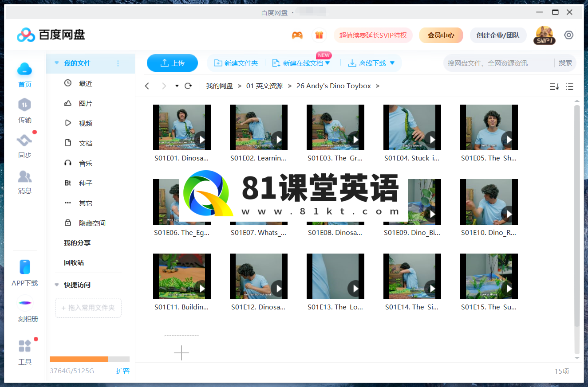Open the navigation history dropdown arrow

pyautogui.click(x=177, y=86)
